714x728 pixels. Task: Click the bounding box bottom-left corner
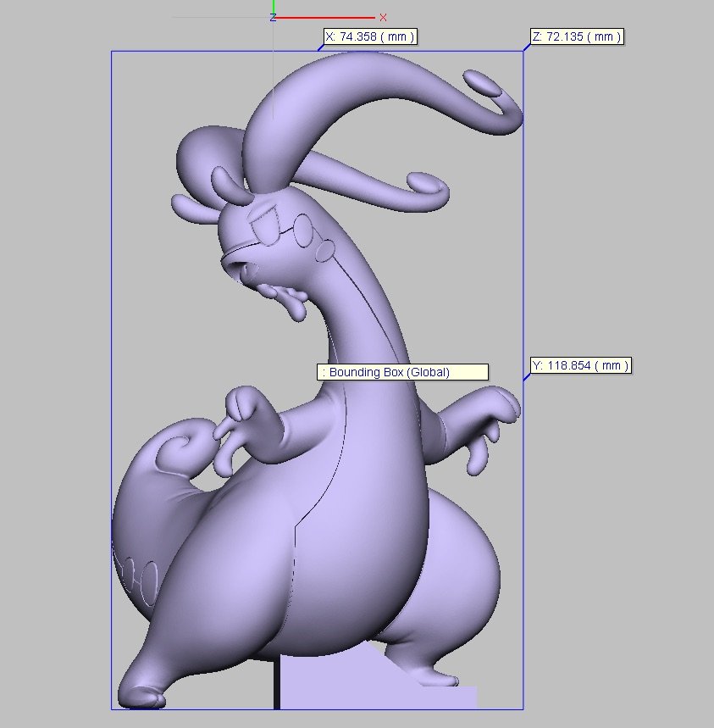(x=112, y=709)
